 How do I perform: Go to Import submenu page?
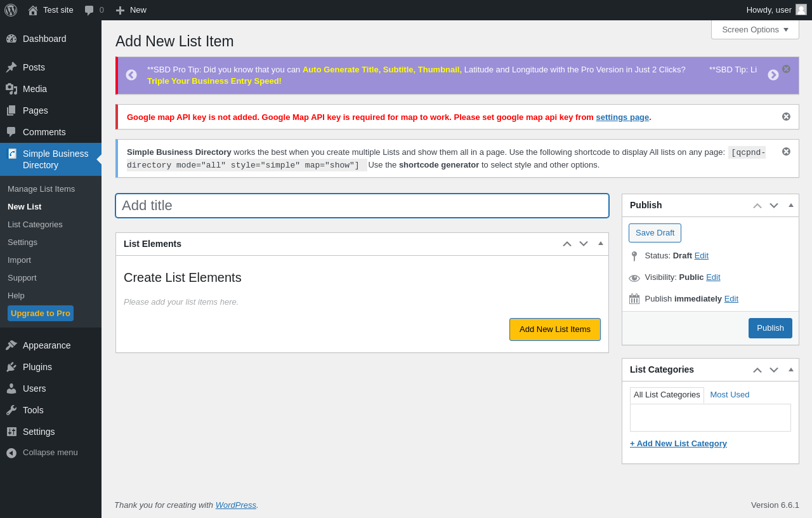click(19, 260)
